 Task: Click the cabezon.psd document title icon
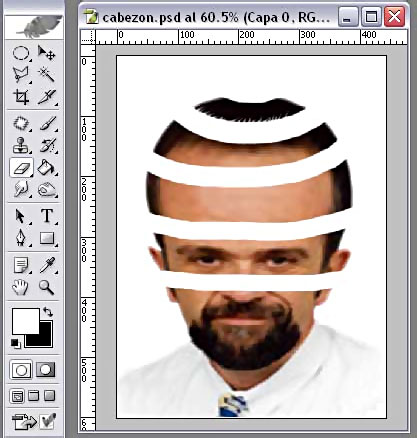point(91,17)
